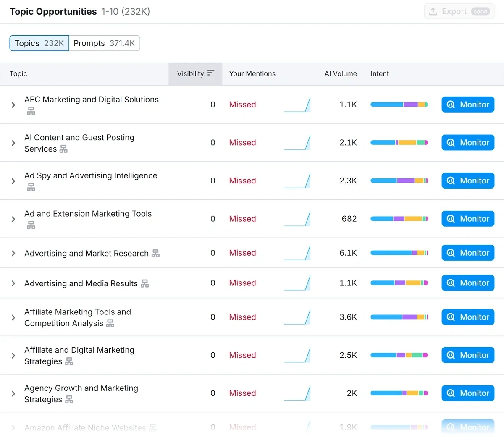
Task: Click the hierarchy icon next to Ad and Extension topic
Action: tap(31, 225)
